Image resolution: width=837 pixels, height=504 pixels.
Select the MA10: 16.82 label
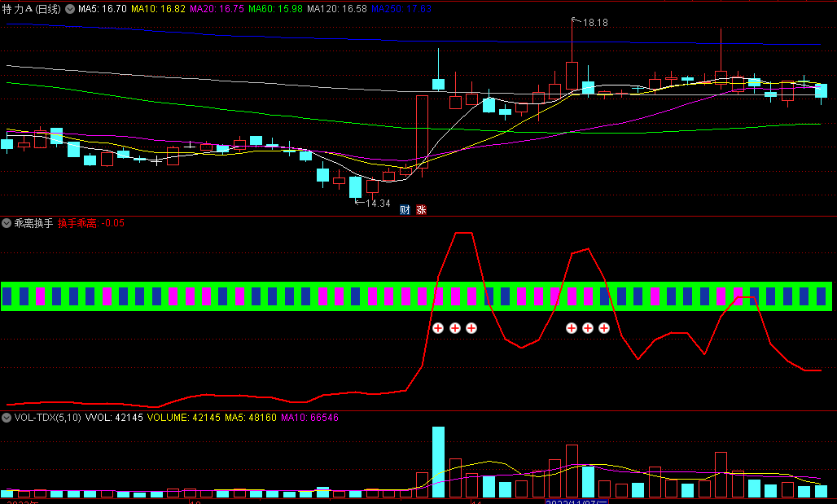[158, 9]
